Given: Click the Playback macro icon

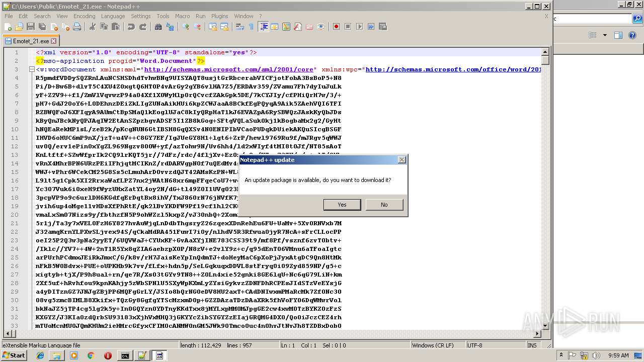Looking at the screenshot, I should (x=359, y=27).
